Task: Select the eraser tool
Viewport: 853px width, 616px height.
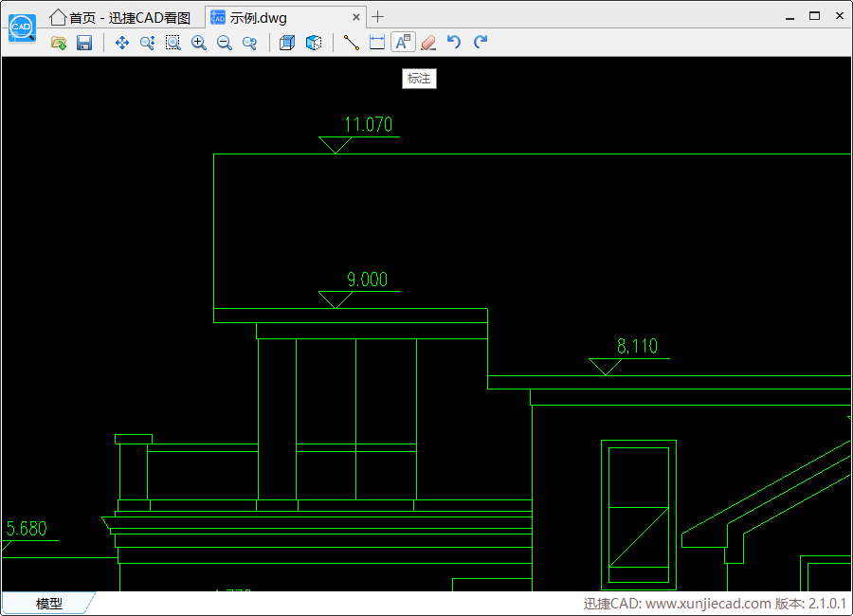Action: pos(428,43)
